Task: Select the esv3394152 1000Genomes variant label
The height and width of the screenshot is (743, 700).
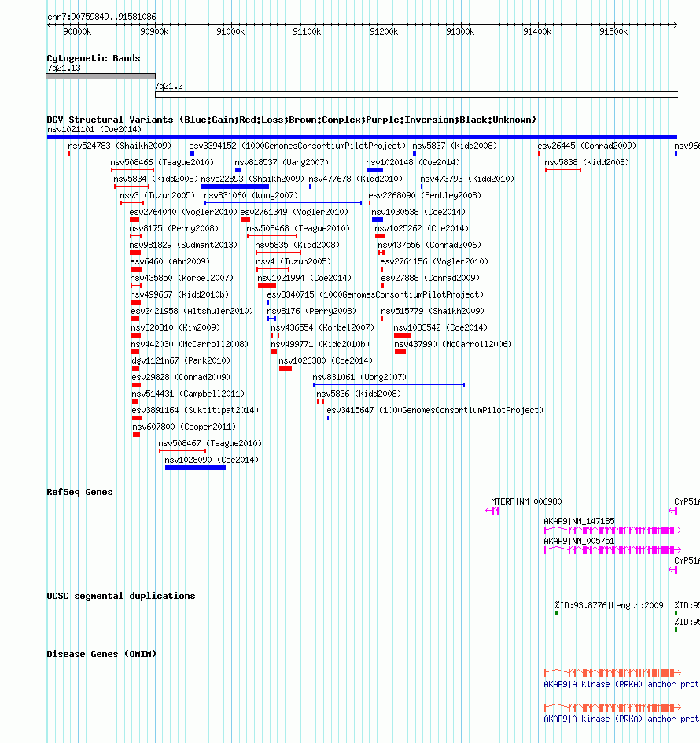Action: point(297,146)
